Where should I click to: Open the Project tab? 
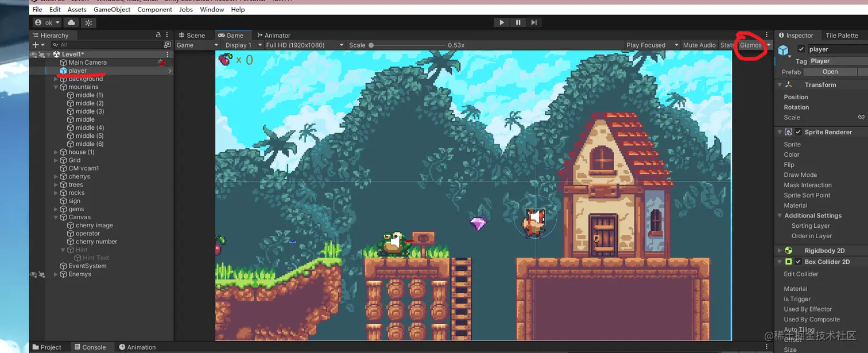tap(47, 347)
